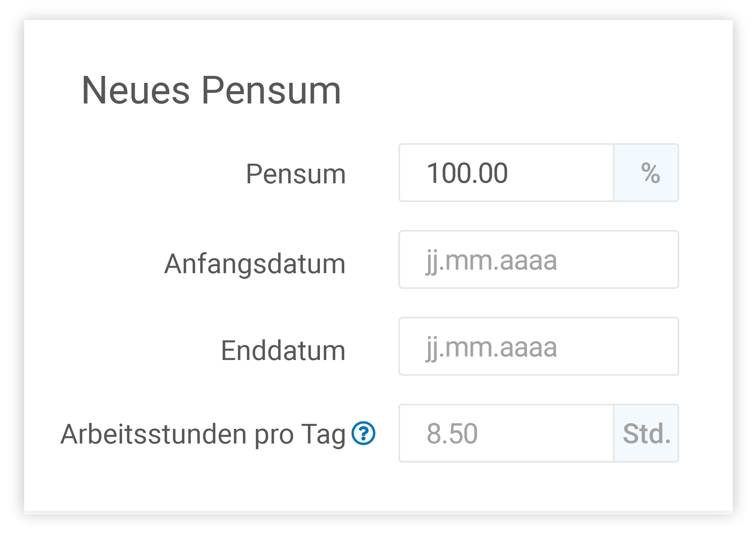Click the jj.mm.aaaa placeholder in Enddatum row
Image resolution: width=756 pixels, height=538 pixels.
point(491,347)
